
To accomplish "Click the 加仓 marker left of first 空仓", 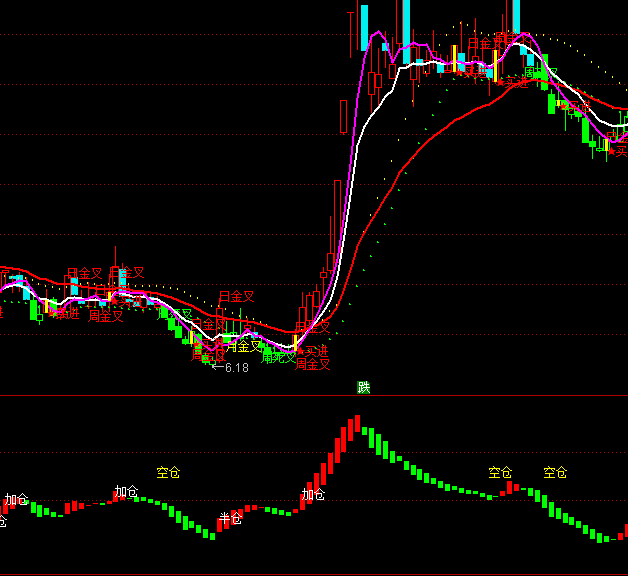I will pos(126,492).
